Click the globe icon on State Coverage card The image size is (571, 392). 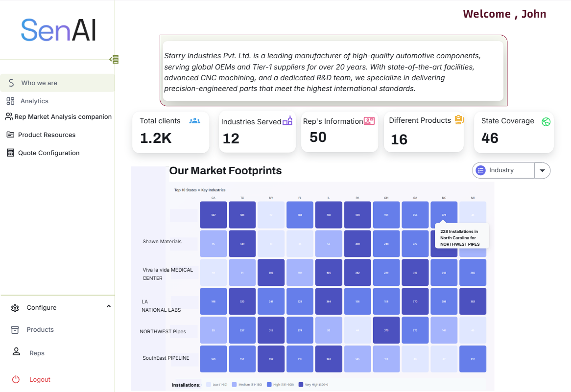[546, 122]
